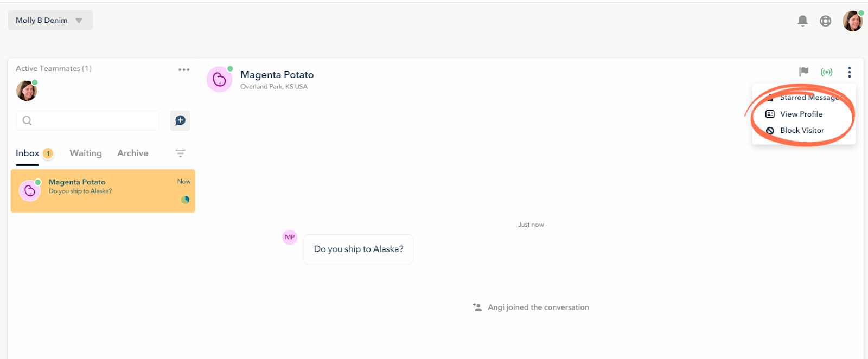Click the conversation search field

[88, 120]
